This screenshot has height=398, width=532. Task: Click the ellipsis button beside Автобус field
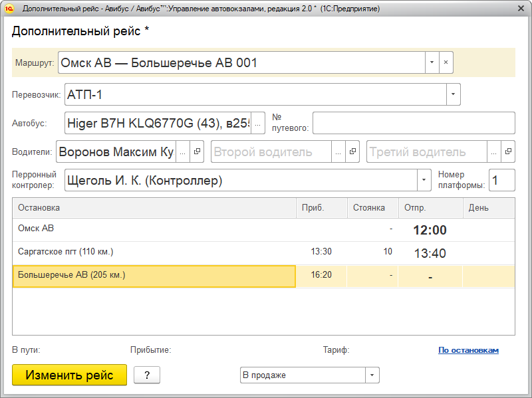[x=258, y=123]
